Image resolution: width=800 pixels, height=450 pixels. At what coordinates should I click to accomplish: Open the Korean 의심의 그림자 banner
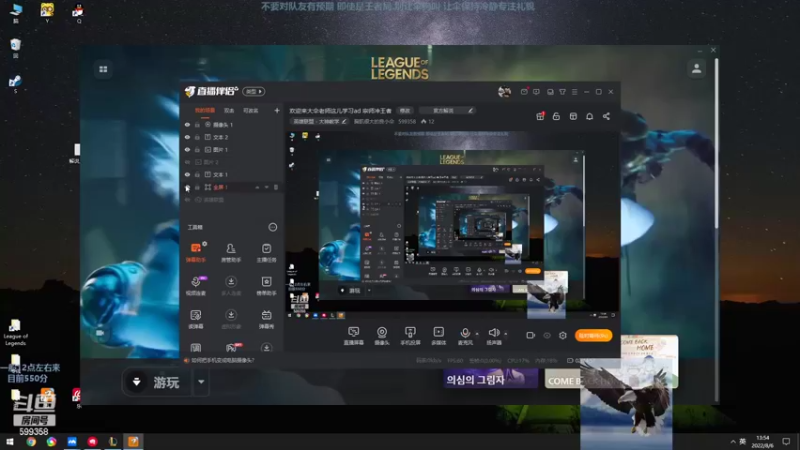pyautogui.click(x=491, y=380)
